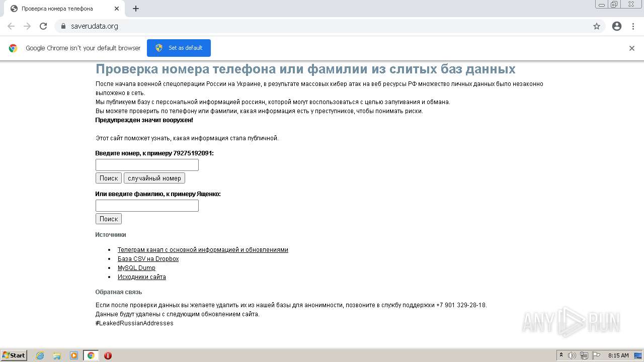Click the Или введите фамилию label
The width and height of the screenshot is (644, 362).
point(158,194)
